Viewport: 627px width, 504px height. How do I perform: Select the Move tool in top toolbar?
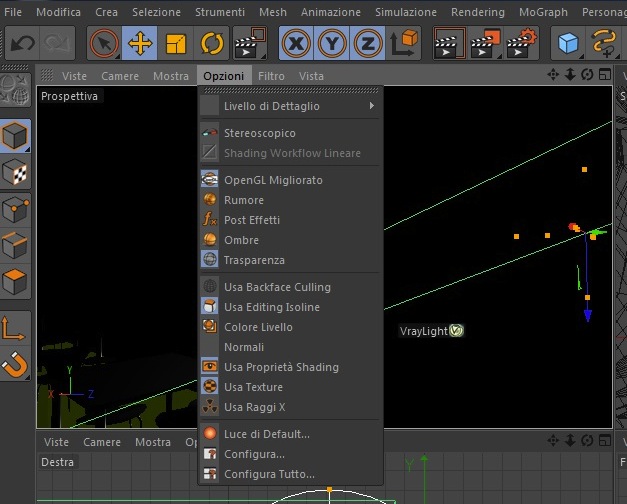click(140, 43)
